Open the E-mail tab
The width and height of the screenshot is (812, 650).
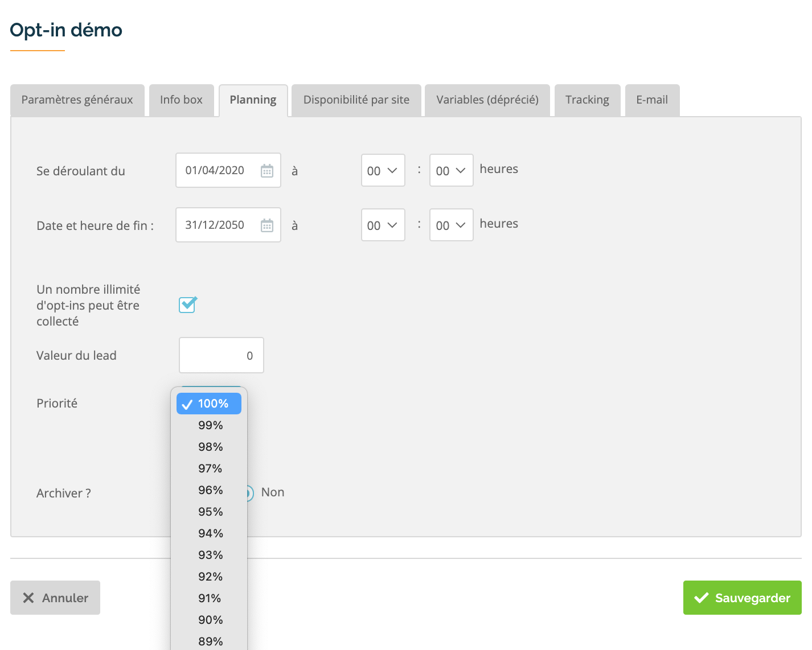point(652,100)
